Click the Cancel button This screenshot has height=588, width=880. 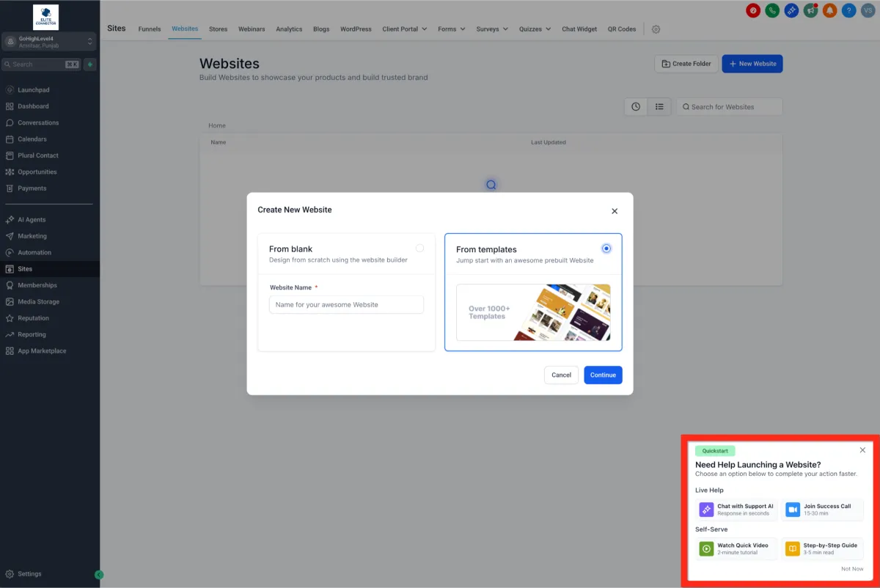click(x=561, y=375)
